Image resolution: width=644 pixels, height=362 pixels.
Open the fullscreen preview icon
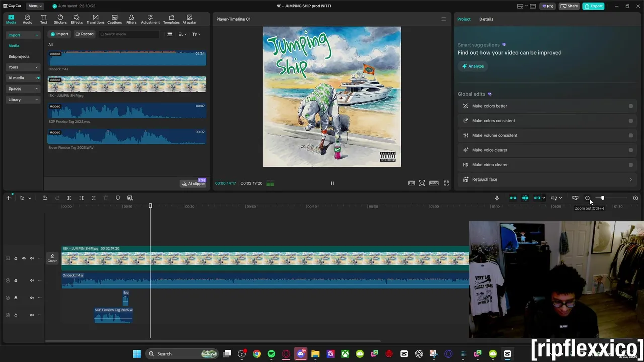click(x=446, y=183)
